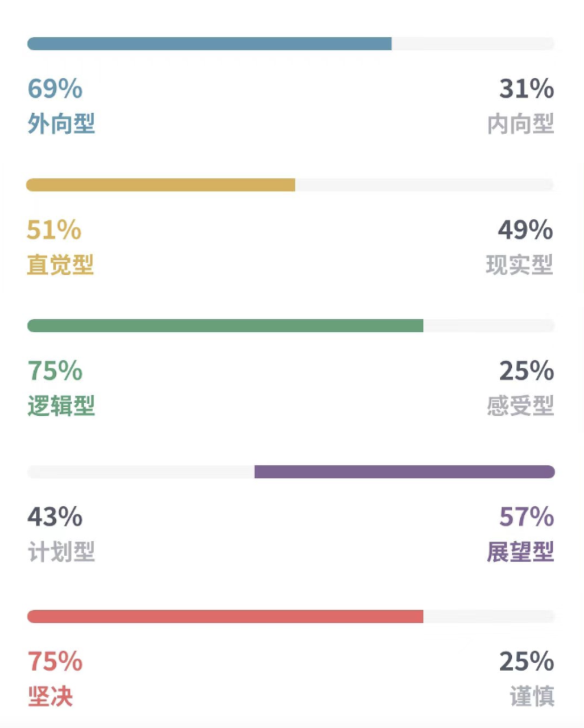Tap the 直觉型 trait label
The width and height of the screenshot is (584, 728).
(60, 265)
